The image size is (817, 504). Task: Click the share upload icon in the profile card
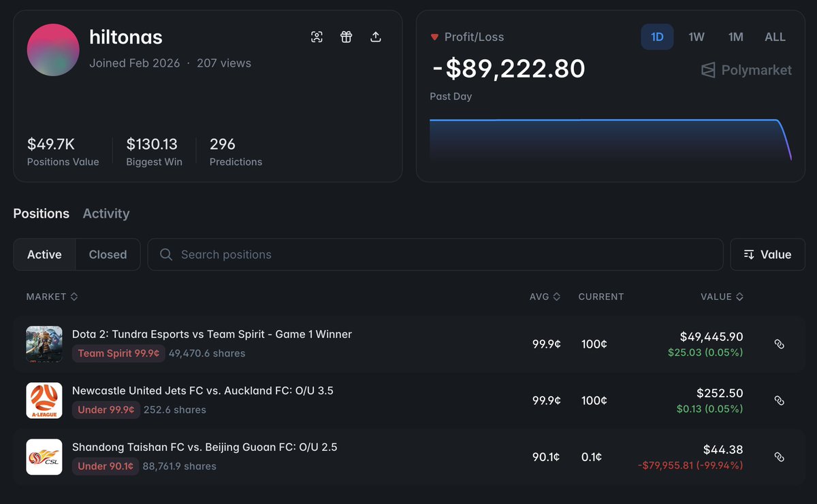(x=375, y=37)
